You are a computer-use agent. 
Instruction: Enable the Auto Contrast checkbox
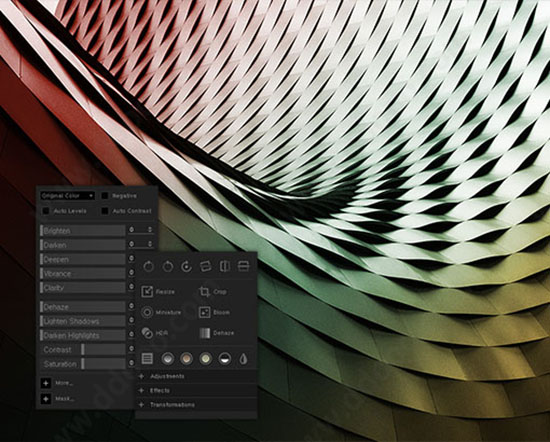pyautogui.click(x=105, y=211)
